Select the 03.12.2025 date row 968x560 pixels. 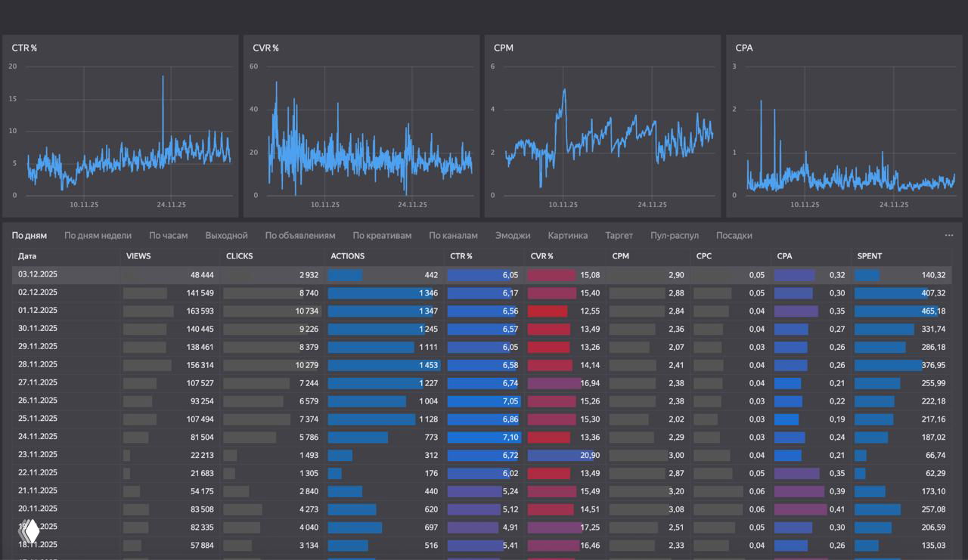click(38, 275)
